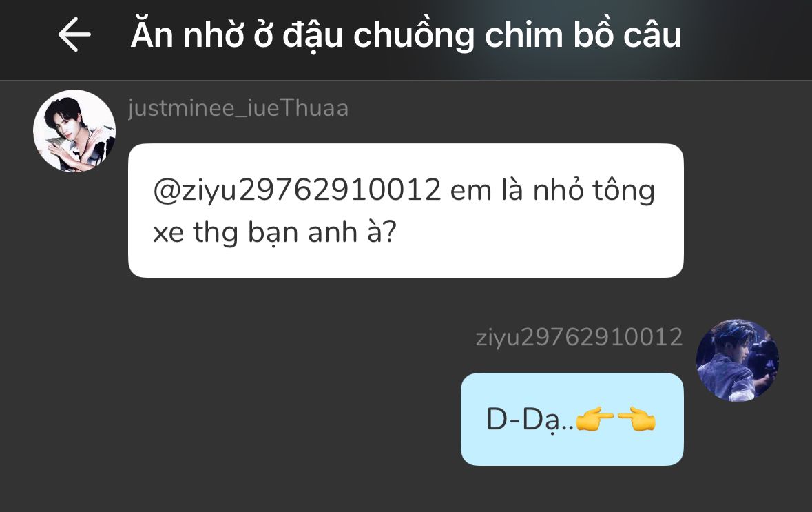Tap the justminee_iueThuaa username label
The height and width of the screenshot is (512, 812).
(x=238, y=108)
